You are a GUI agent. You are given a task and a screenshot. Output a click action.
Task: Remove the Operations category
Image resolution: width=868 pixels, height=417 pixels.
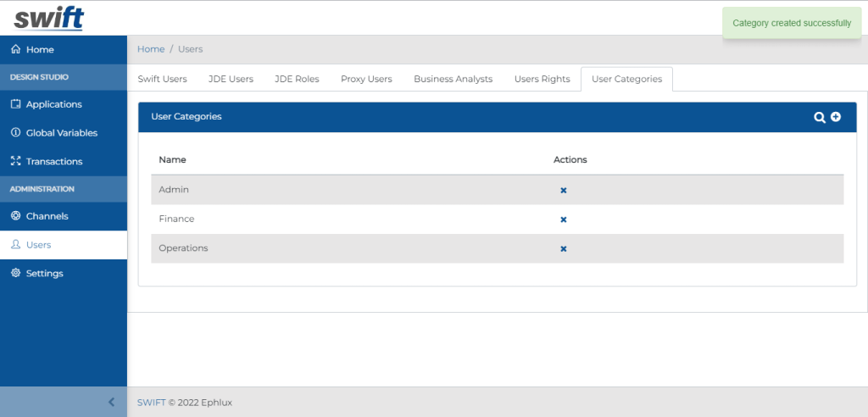(x=564, y=249)
